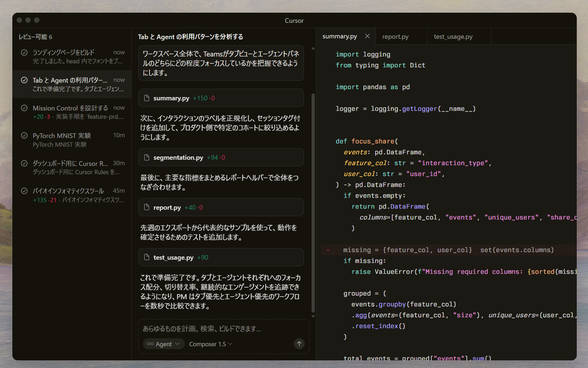Click check circle for ランディングページをビルド task

pos(24,53)
